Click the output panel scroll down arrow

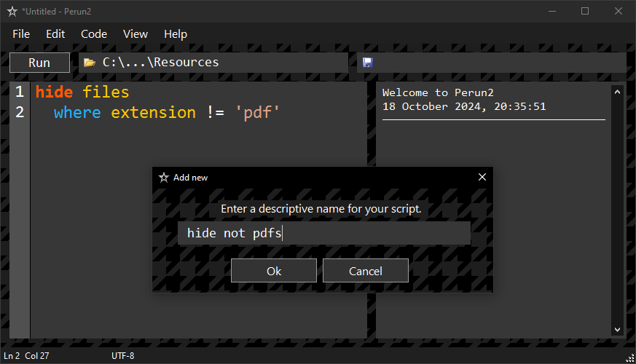pos(617,330)
